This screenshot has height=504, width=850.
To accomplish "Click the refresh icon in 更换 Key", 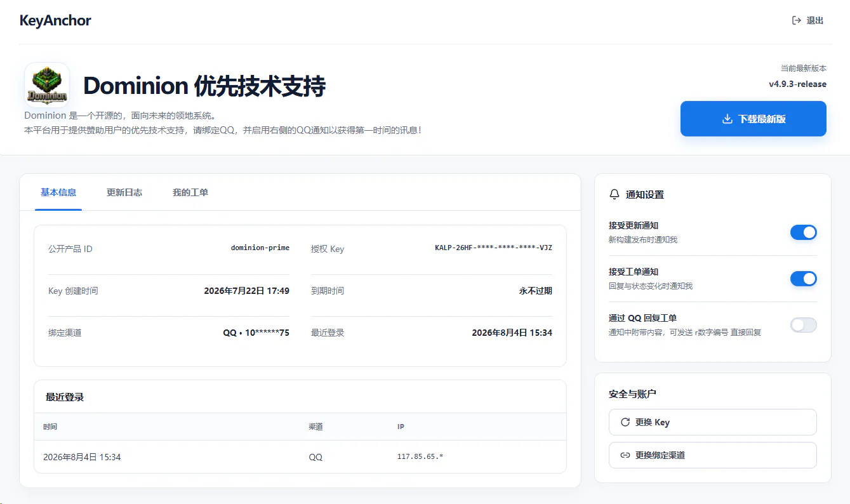I will [625, 422].
